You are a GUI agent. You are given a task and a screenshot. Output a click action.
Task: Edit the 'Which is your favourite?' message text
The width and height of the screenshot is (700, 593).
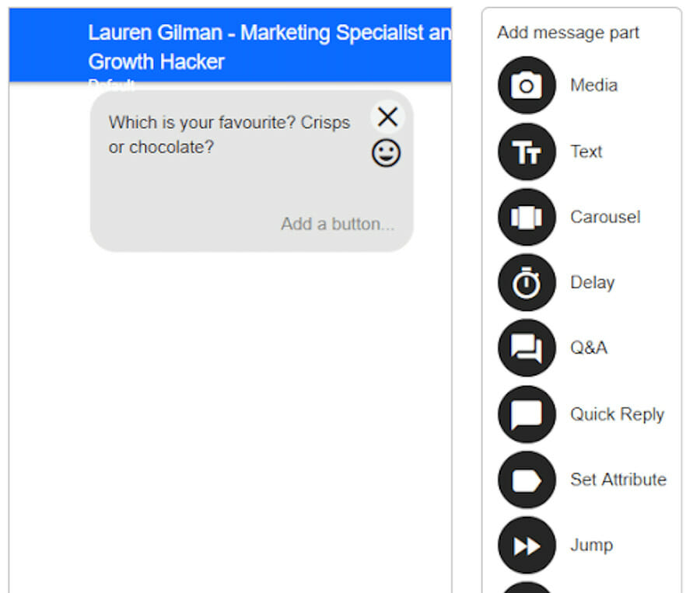(x=229, y=134)
